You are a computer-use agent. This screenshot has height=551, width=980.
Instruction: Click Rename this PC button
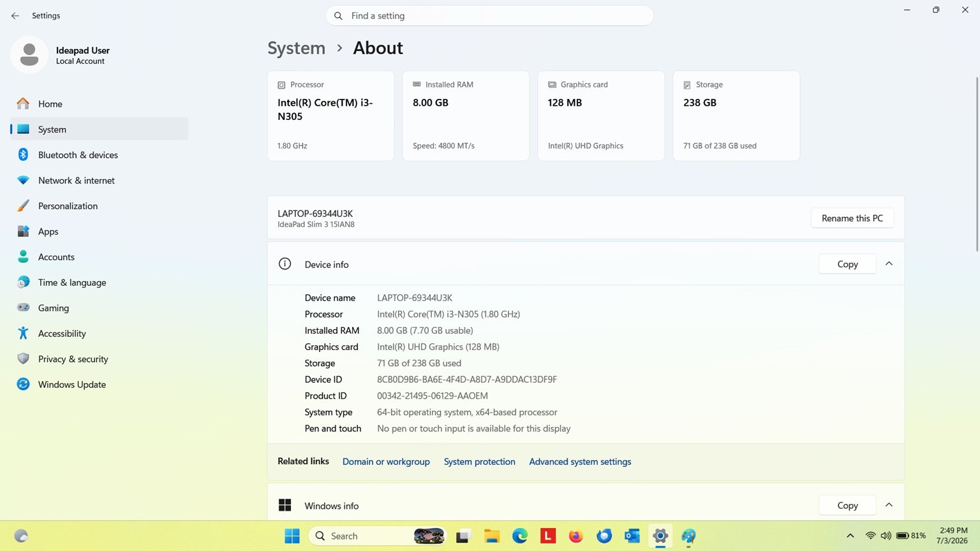[x=852, y=218]
